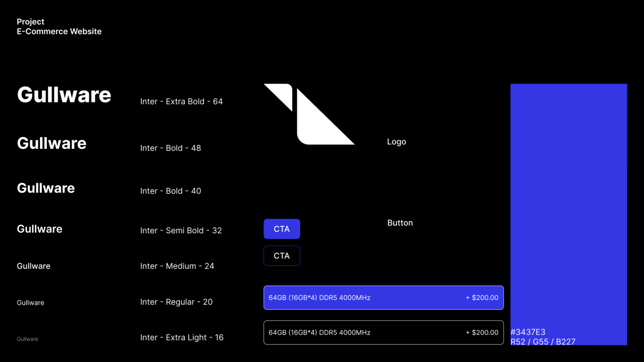Click the 'Inter - Semi Bold - 32' label
Screen dimensions: 644x362
[x=181, y=231]
